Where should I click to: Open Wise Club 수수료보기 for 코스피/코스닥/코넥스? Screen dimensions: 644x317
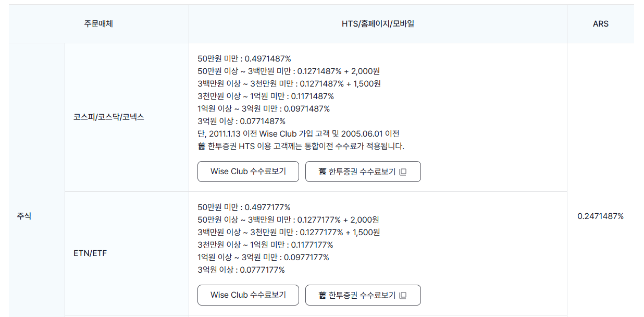pyautogui.click(x=248, y=172)
